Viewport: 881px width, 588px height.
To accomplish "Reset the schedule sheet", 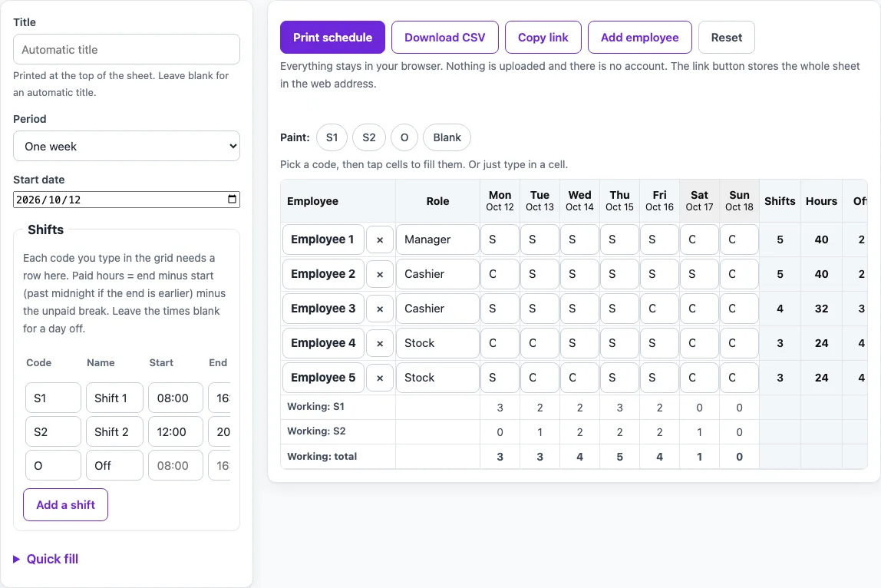I will 727,37.
